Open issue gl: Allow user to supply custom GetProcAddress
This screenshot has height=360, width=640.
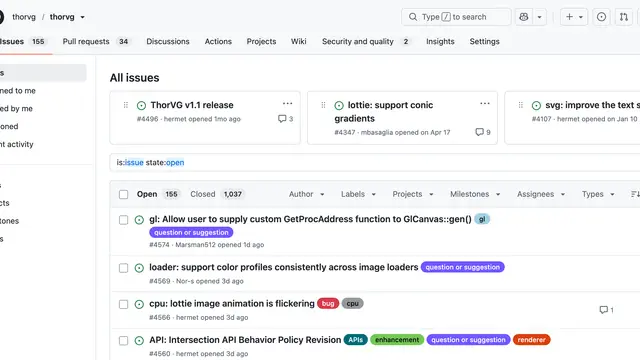pyautogui.click(x=310, y=219)
